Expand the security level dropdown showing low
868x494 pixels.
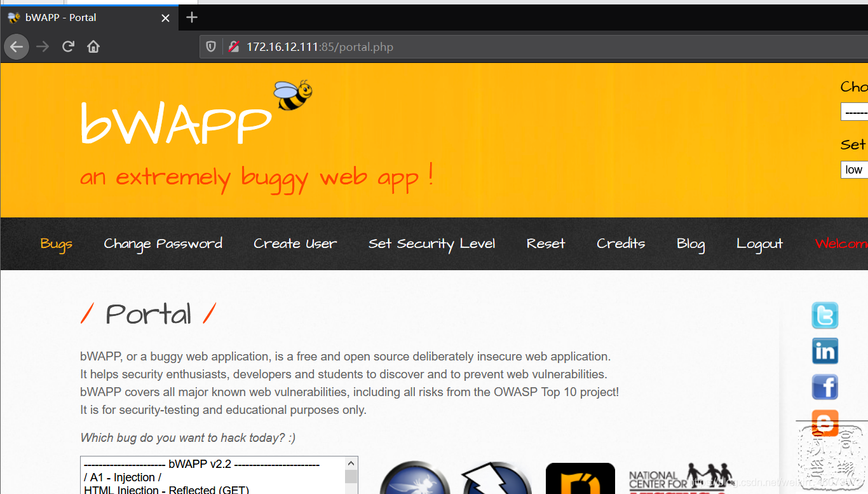[x=854, y=170]
